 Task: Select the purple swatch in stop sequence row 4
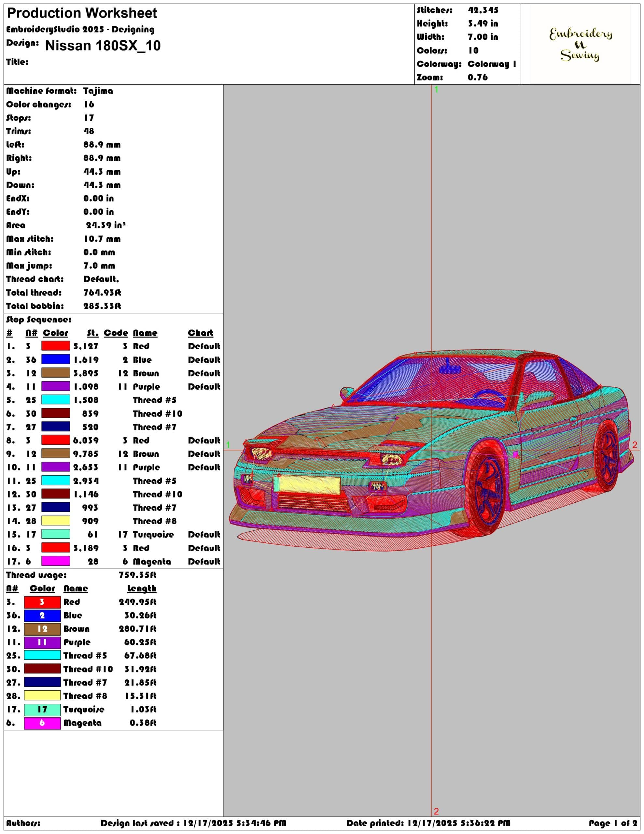[x=56, y=386]
